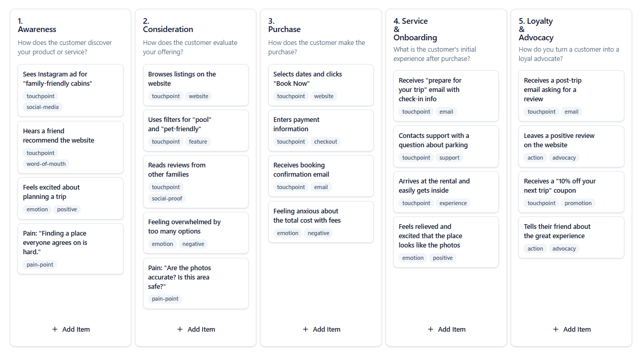Add Item to the Loyalty & Advocacy column
This screenshot has width=644, height=357.
[571, 329]
